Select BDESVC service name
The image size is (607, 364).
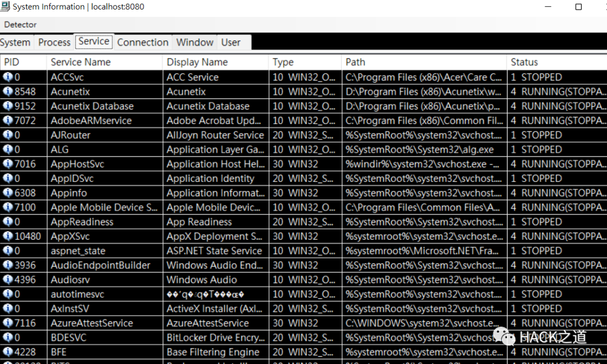tap(69, 337)
